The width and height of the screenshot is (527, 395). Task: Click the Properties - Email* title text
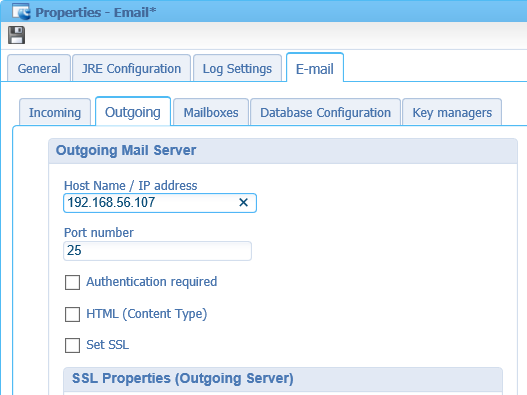[96, 12]
